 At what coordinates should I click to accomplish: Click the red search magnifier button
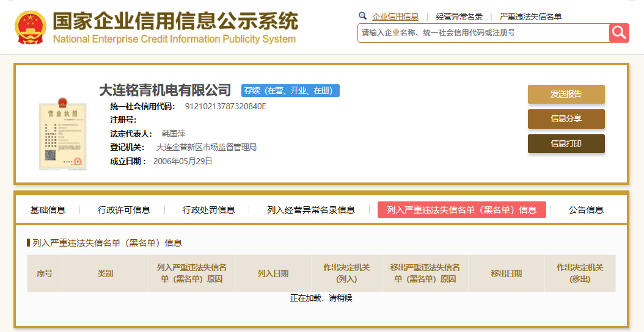click(620, 33)
